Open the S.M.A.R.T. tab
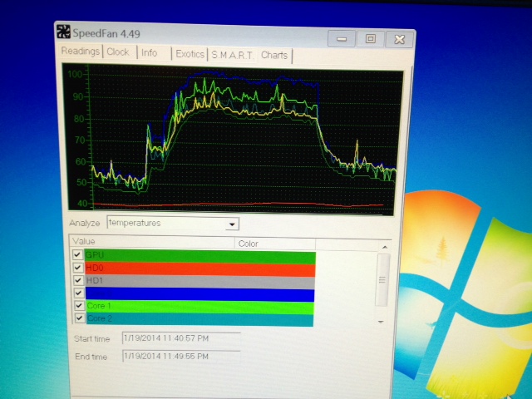This screenshot has height=399, width=532. pyautogui.click(x=233, y=55)
